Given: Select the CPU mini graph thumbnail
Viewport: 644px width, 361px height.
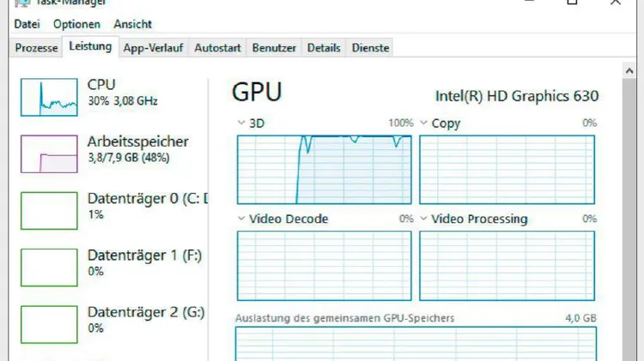Looking at the screenshot, I should (x=48, y=97).
